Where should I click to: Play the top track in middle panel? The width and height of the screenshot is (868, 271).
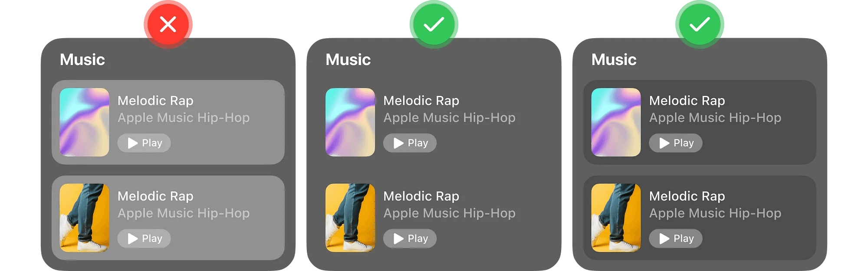pos(410,143)
